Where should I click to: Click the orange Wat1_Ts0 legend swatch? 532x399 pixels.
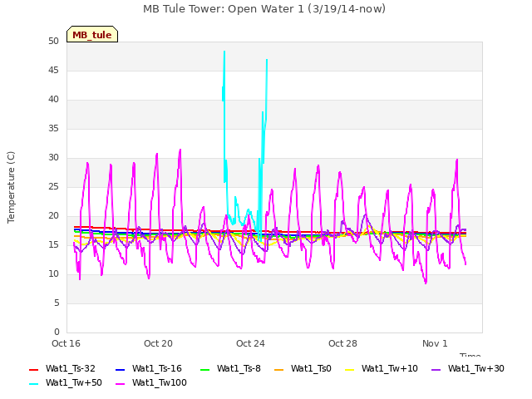tap(278, 369)
